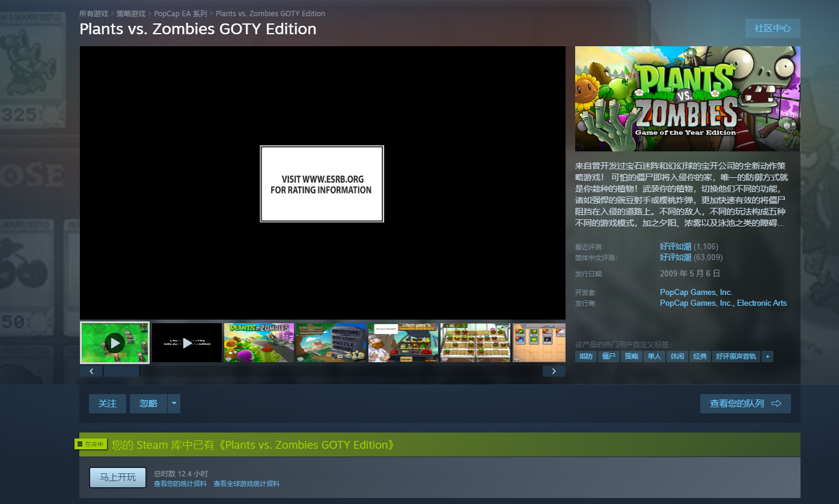Click the 忽略 ignore button
Image resolution: width=839 pixels, height=504 pixels.
(x=148, y=404)
